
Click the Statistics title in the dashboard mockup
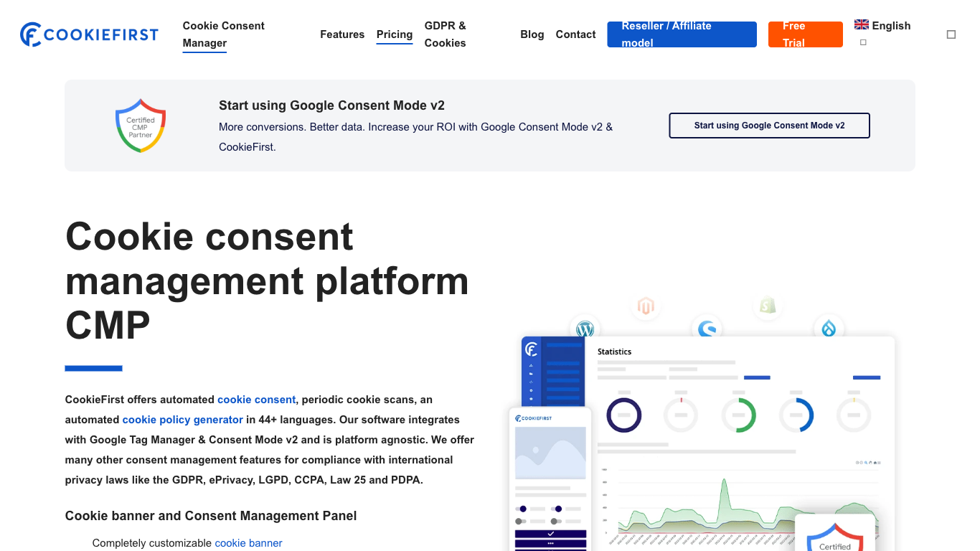tap(615, 352)
